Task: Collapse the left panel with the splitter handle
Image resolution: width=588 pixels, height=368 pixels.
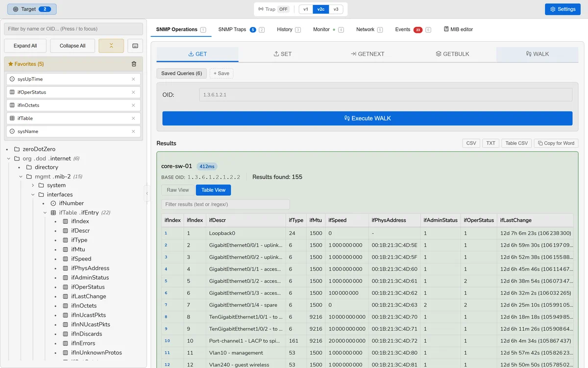Action: pyautogui.click(x=147, y=193)
